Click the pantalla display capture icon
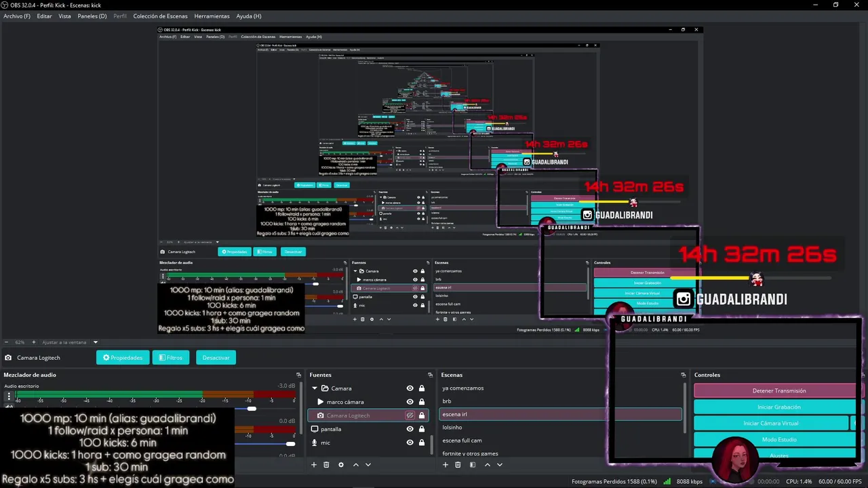The width and height of the screenshot is (868, 488). (315, 429)
